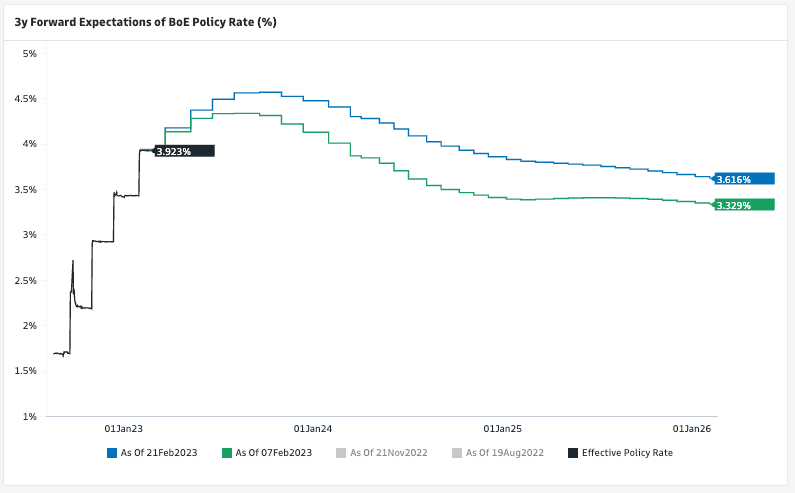Viewport: 795px width, 493px height.
Task: Click the 5% y-axis tick label
Action: pyautogui.click(x=29, y=54)
